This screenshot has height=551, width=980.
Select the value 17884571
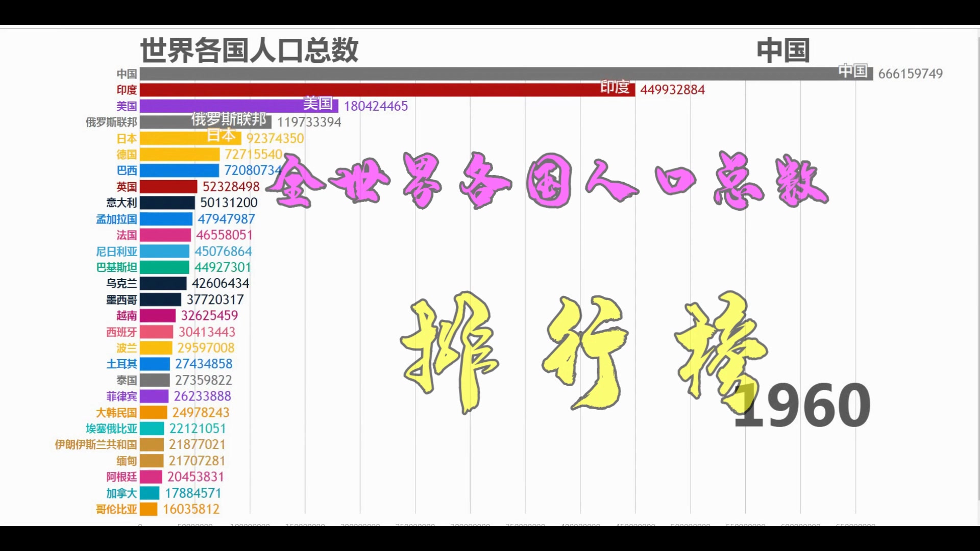click(193, 493)
